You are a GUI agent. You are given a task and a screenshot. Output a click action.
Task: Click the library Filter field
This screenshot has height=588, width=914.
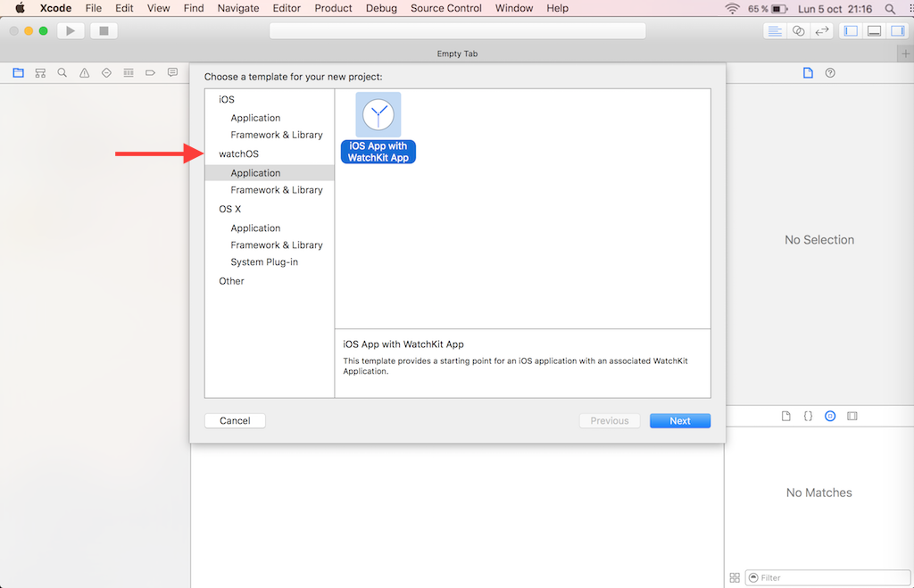click(x=827, y=577)
